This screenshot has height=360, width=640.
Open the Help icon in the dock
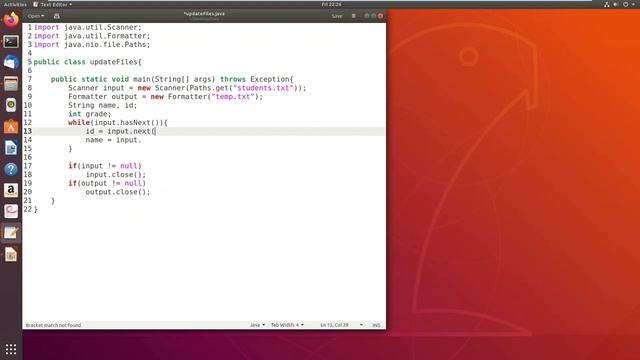[x=11, y=169]
